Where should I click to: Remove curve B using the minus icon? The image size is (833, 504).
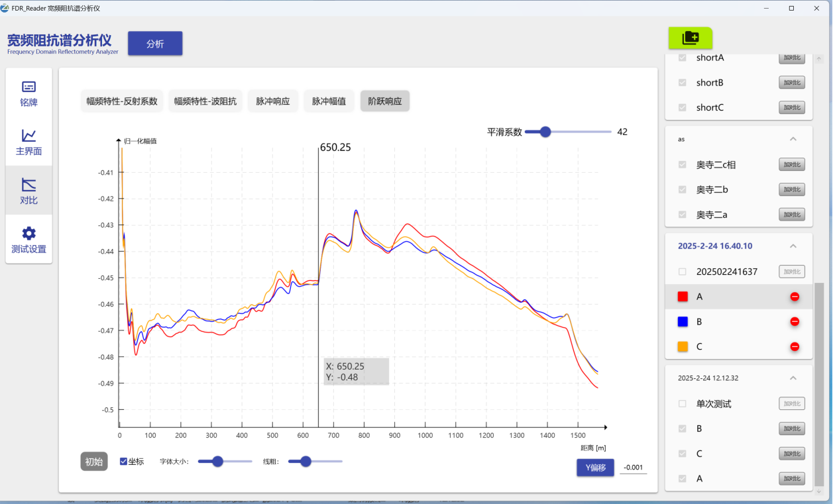pos(795,321)
